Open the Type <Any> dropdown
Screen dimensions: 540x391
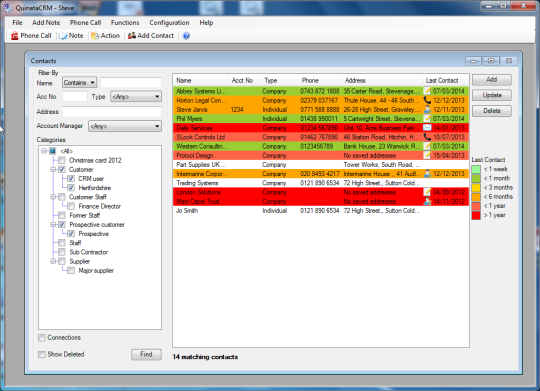coord(136,96)
